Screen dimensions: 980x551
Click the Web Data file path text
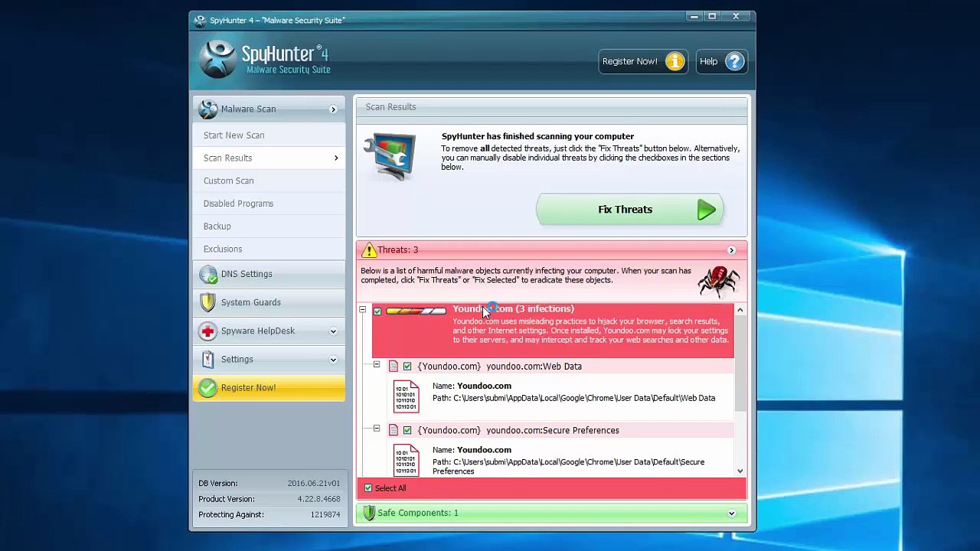tap(573, 399)
